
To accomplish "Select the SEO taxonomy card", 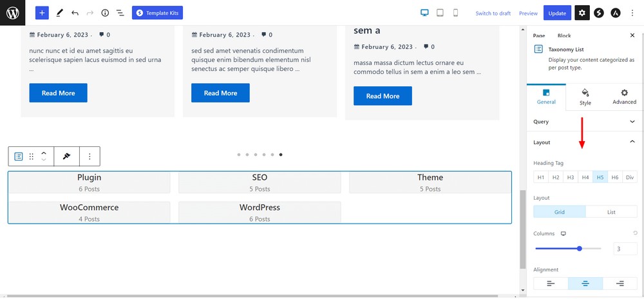I will [x=260, y=182].
